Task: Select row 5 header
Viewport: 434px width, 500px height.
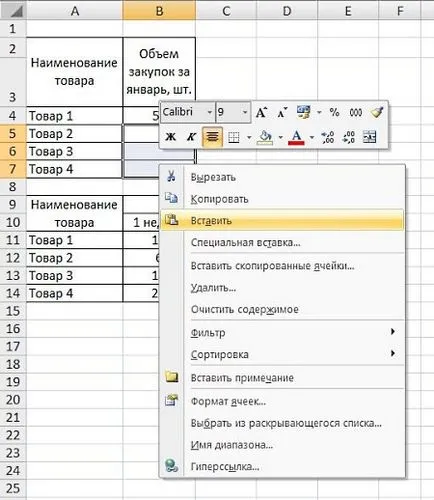Action: click(13, 134)
